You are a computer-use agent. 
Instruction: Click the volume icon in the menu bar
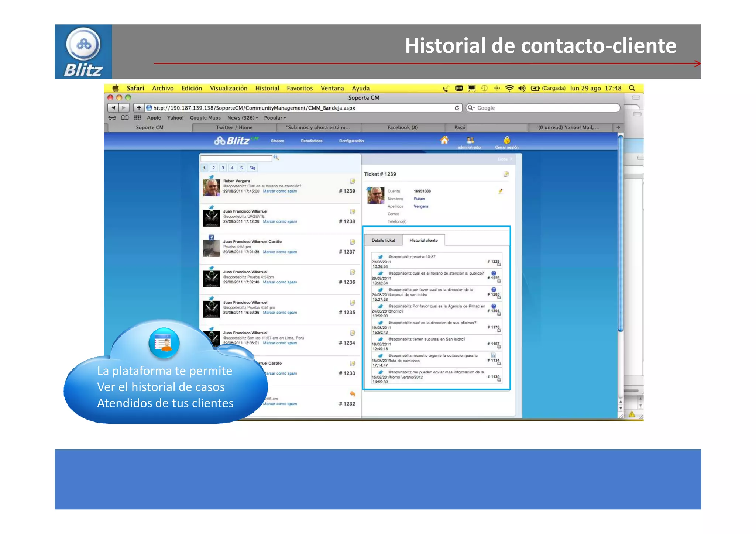coord(522,88)
